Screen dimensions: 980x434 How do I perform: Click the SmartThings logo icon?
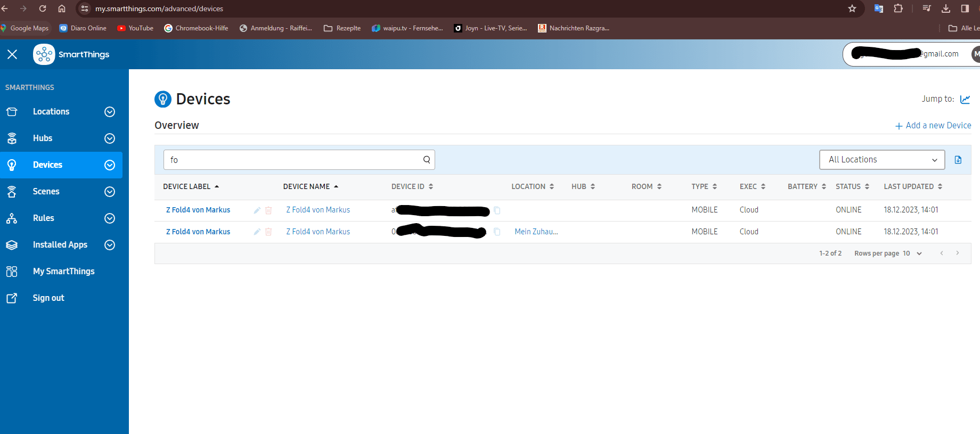(x=44, y=54)
